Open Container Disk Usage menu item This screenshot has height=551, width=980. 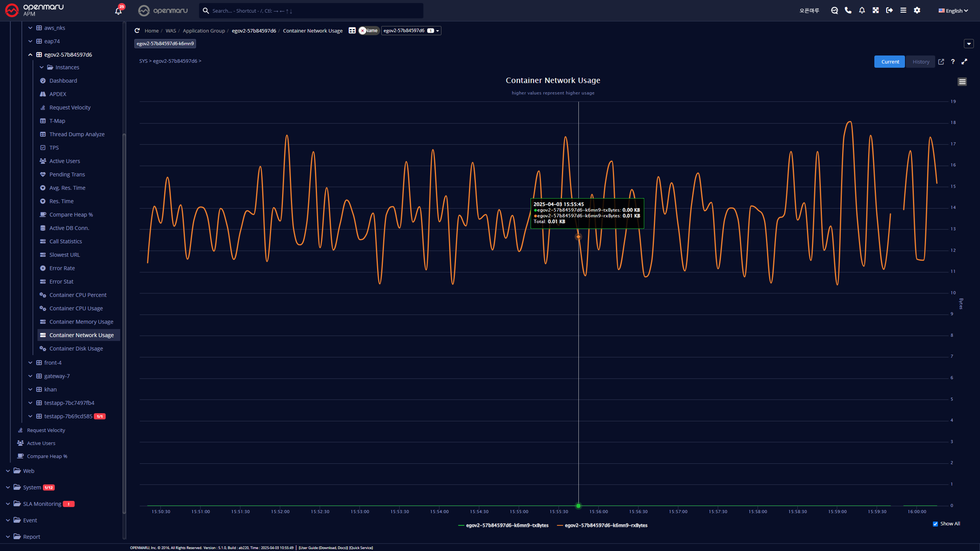pos(76,348)
